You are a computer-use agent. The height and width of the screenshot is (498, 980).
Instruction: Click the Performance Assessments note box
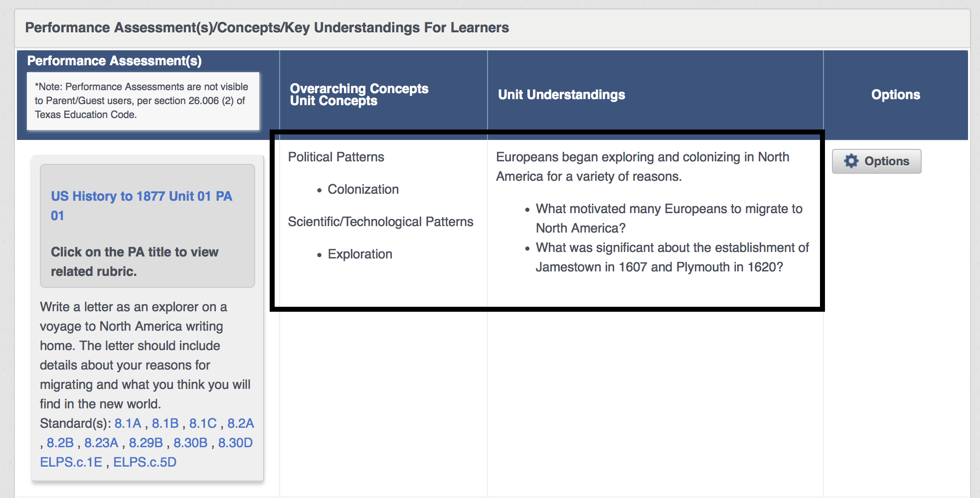143,101
